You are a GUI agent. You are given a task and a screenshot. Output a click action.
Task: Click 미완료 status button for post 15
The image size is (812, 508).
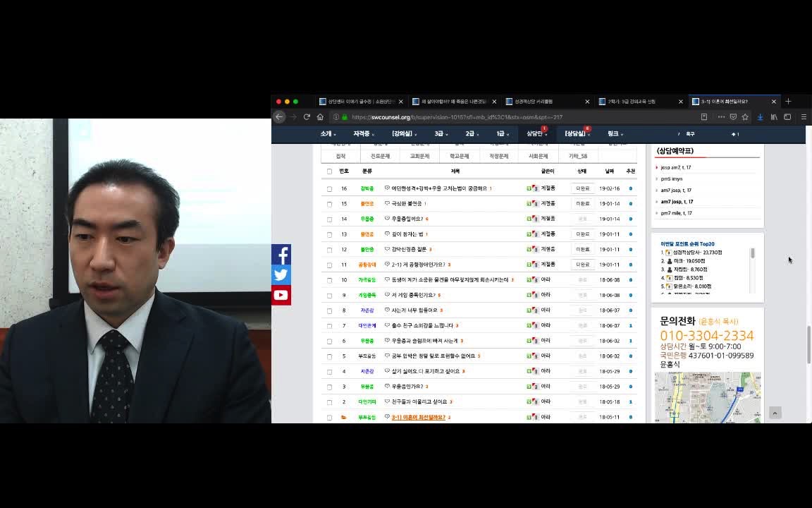coord(582,204)
